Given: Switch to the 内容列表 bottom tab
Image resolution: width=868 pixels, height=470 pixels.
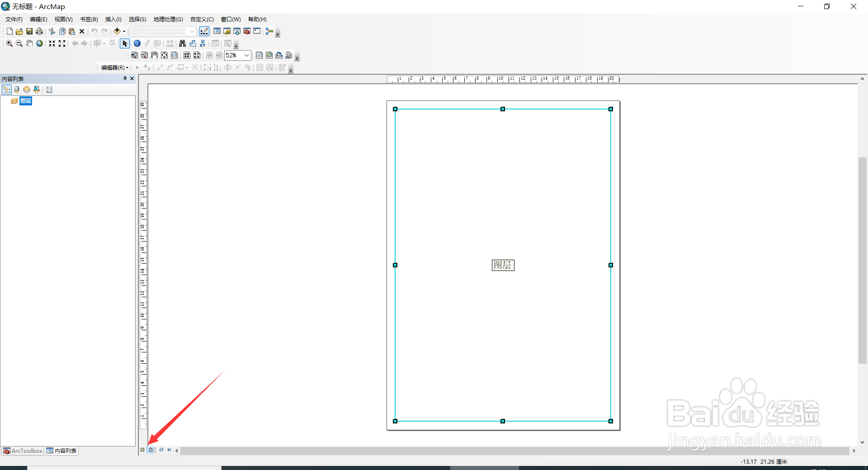Looking at the screenshot, I should 62,451.
